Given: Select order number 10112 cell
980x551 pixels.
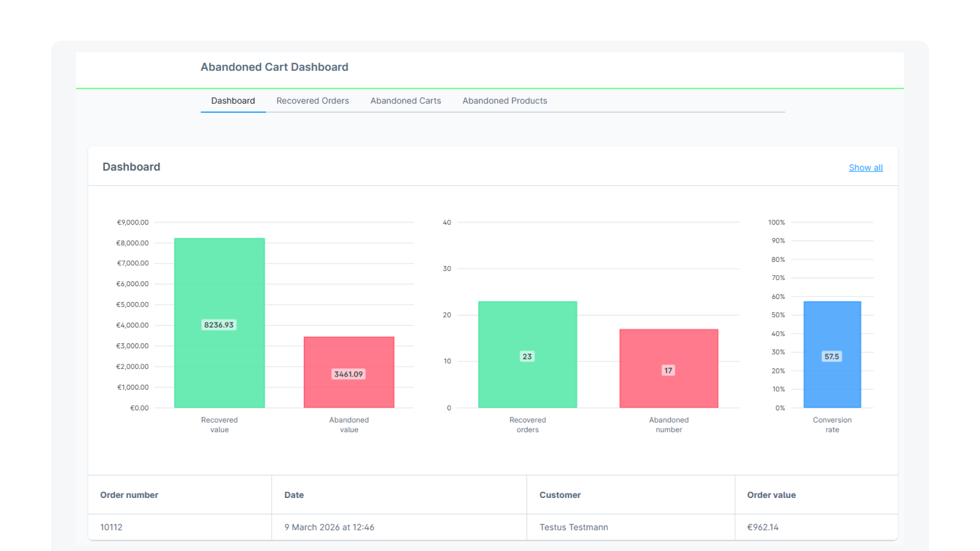Looking at the screenshot, I should [111, 527].
